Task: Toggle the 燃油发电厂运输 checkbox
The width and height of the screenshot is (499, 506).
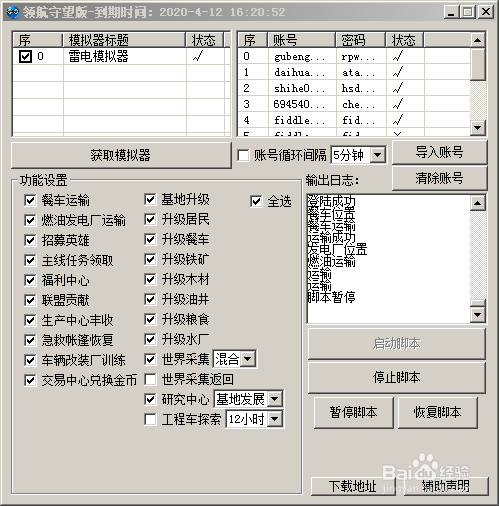Action: [x=30, y=220]
